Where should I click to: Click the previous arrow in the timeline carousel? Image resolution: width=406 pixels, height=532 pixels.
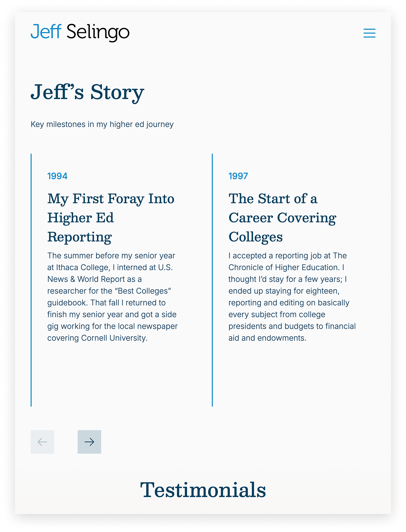coord(42,442)
